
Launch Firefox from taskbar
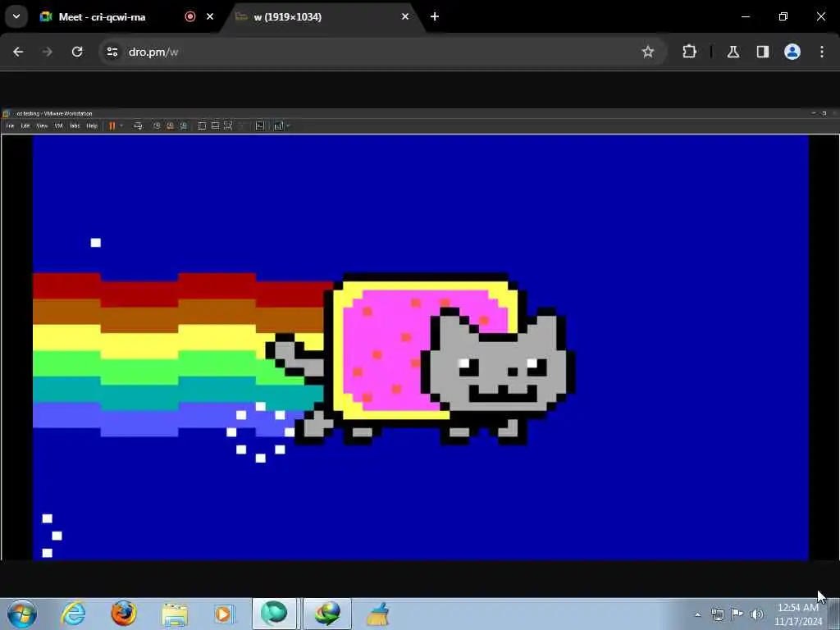click(x=124, y=614)
